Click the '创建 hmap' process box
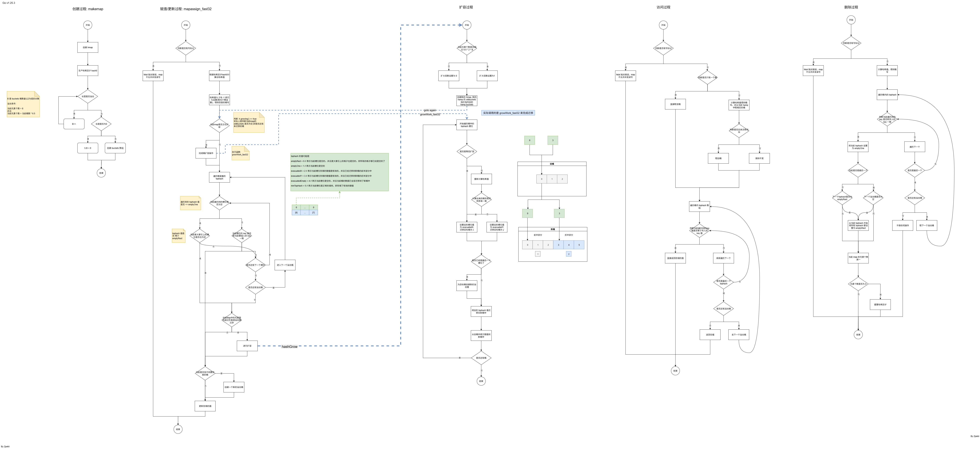 tap(88, 47)
